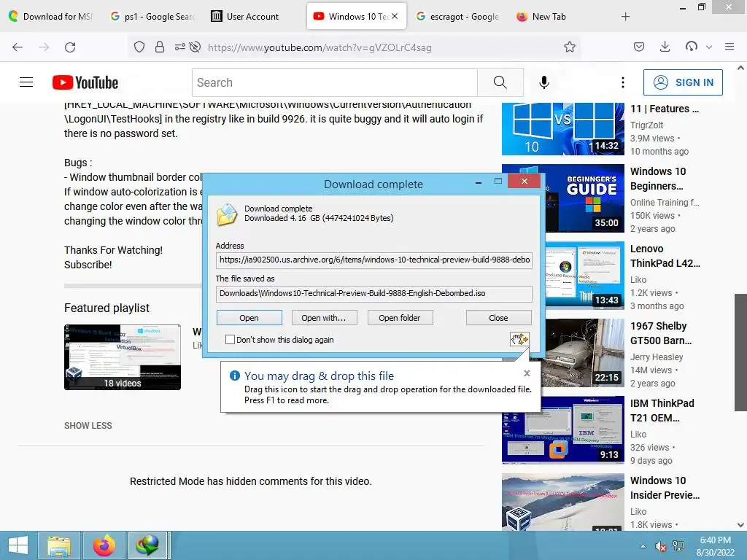Open 1967 Shelby GT500 Barn video title

tap(661, 333)
